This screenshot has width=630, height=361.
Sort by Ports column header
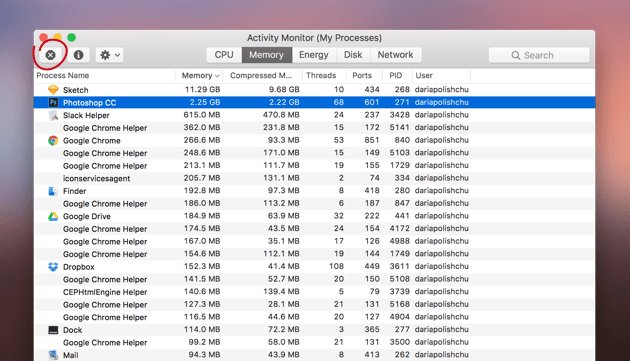364,76
